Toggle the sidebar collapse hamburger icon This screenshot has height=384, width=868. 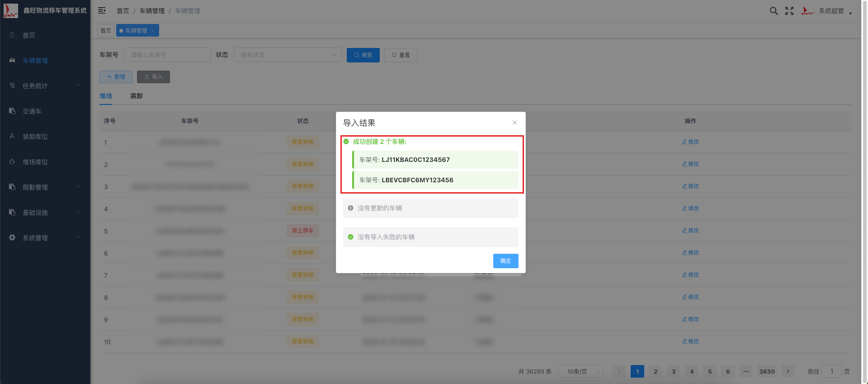102,10
